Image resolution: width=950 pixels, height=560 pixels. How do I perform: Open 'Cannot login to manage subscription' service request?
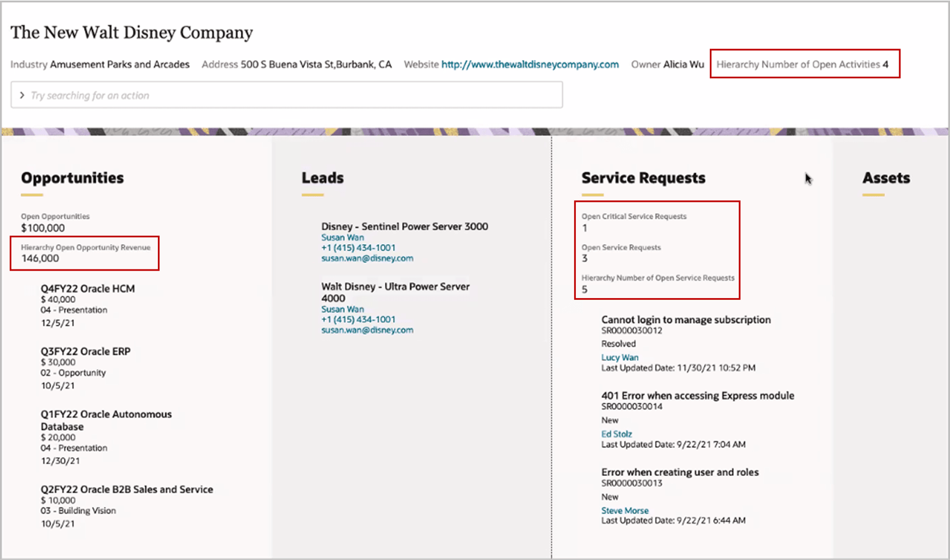[x=686, y=320]
